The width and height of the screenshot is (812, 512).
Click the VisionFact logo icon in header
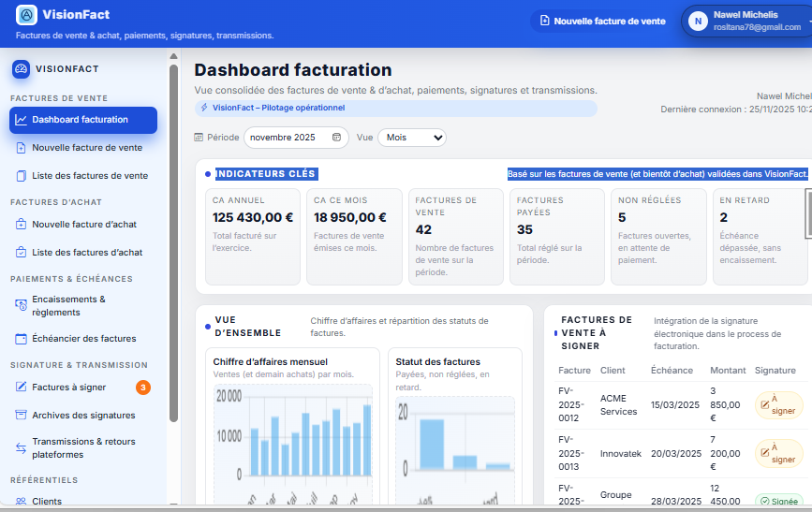pyautogui.click(x=27, y=16)
